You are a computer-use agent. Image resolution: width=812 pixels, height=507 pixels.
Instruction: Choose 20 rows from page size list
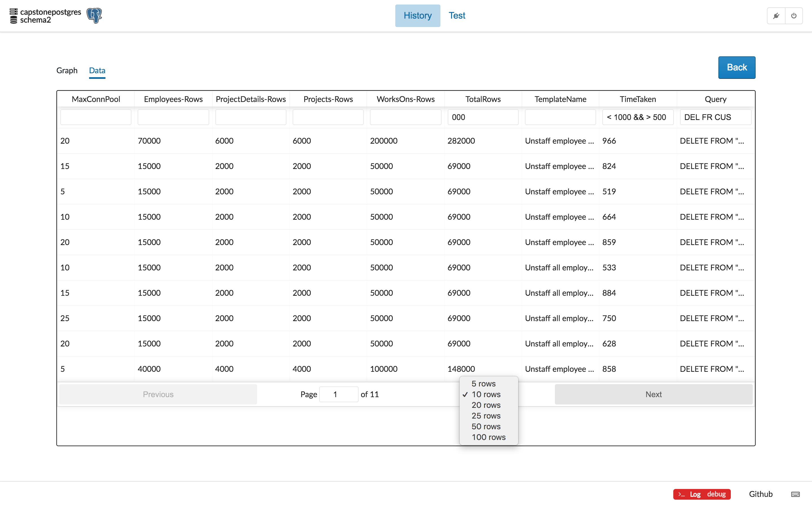[x=486, y=405]
